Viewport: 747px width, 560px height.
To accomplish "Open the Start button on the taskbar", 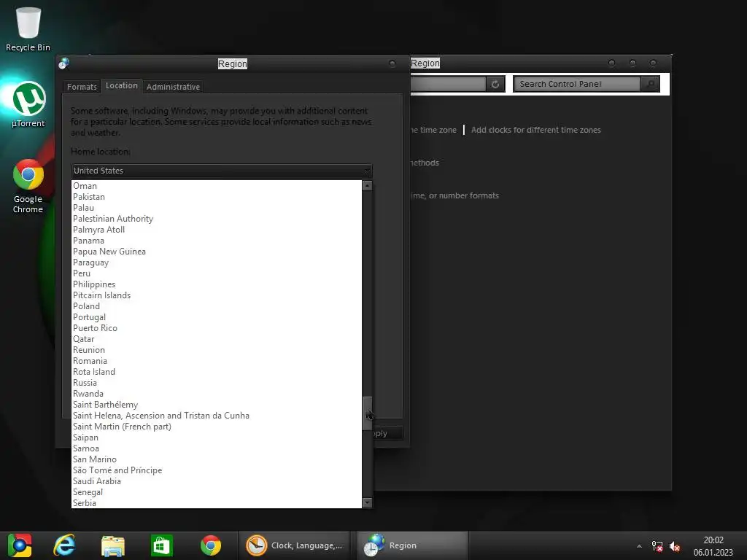I will (x=20, y=545).
